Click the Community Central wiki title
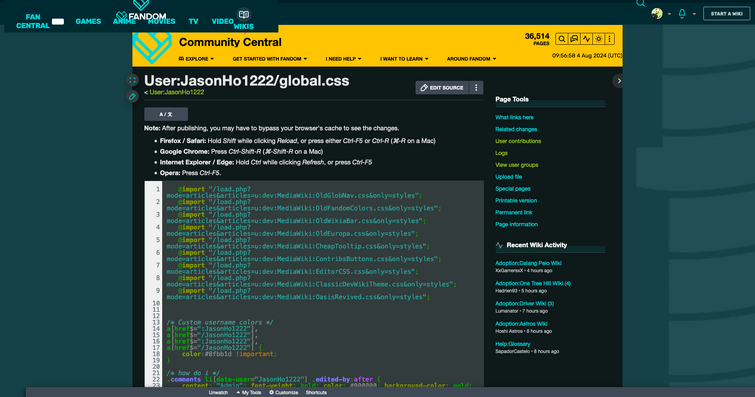Image resolution: width=755 pixels, height=397 pixels. tap(230, 42)
